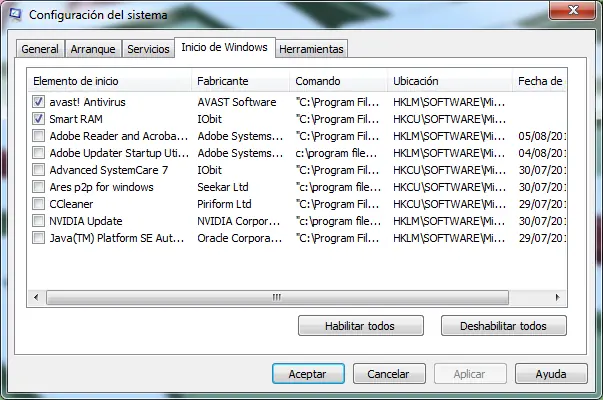This screenshot has width=603, height=400.
Task: Click the AVAST Software manufacturer cell
Action: [x=237, y=102]
